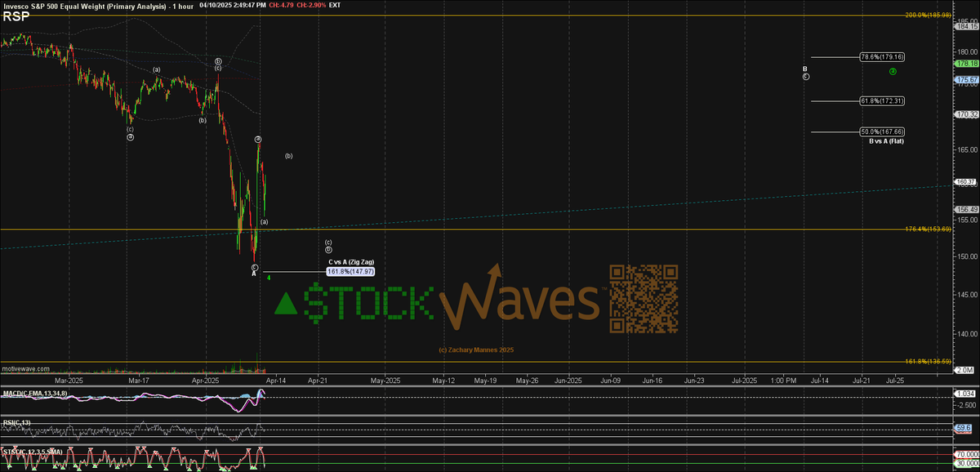
Task: Select the 161.8%(136.59) level label
Action: (x=929, y=361)
